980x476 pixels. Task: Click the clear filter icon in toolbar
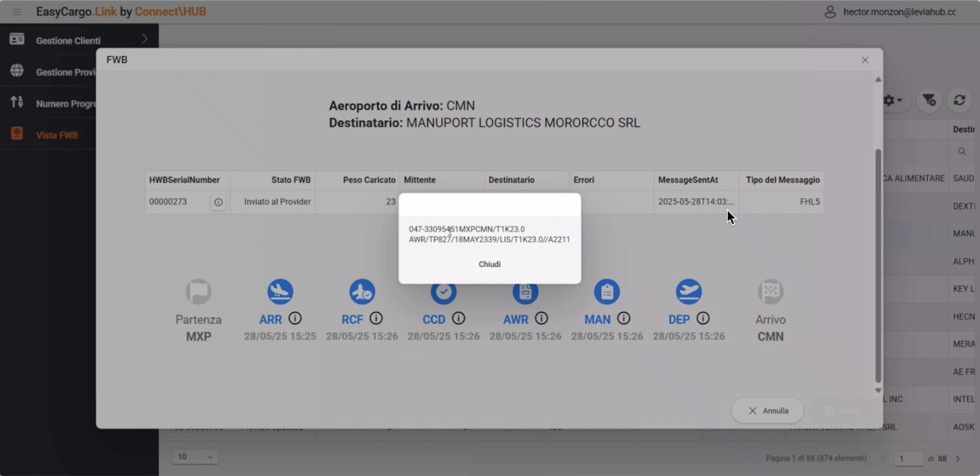(x=929, y=100)
